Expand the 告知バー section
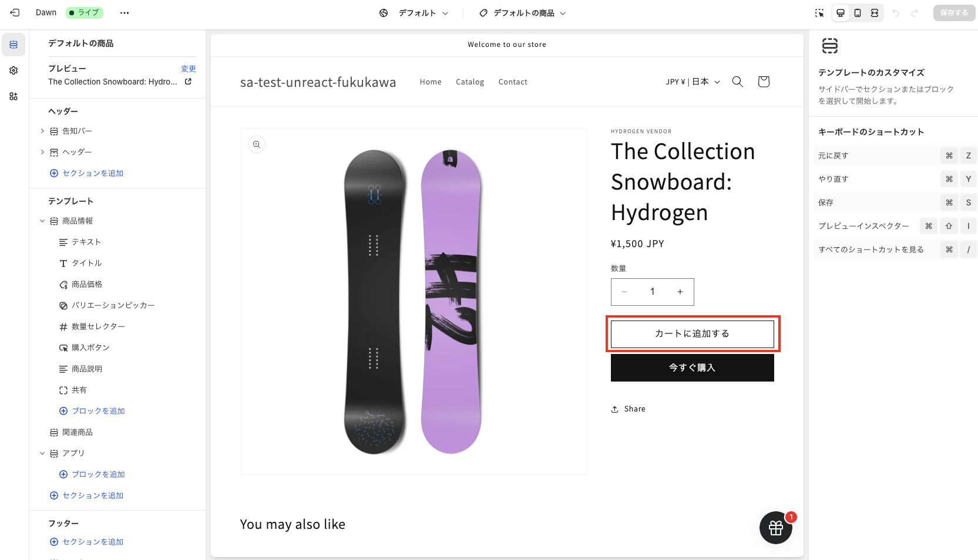 tap(42, 131)
